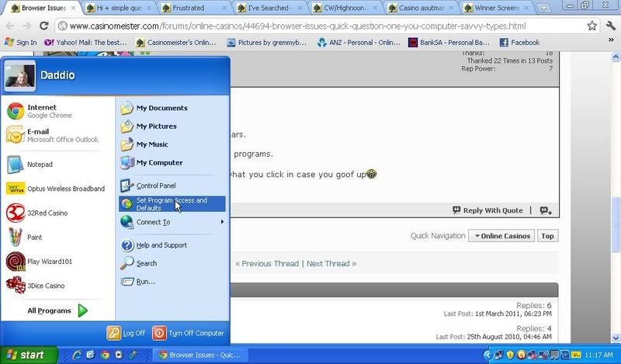Open My Computer
The width and height of the screenshot is (621, 364).
pos(151,162)
